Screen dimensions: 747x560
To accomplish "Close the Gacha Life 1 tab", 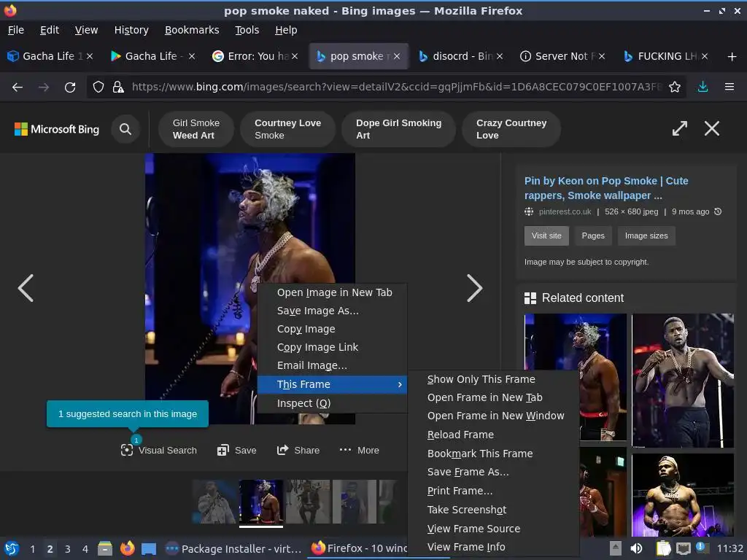I will click(x=90, y=56).
